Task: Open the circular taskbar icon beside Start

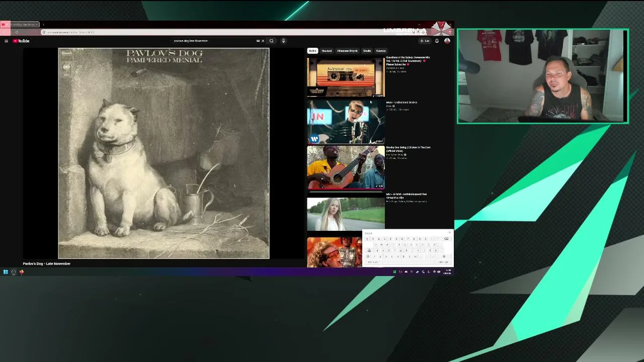Action: pos(14,272)
